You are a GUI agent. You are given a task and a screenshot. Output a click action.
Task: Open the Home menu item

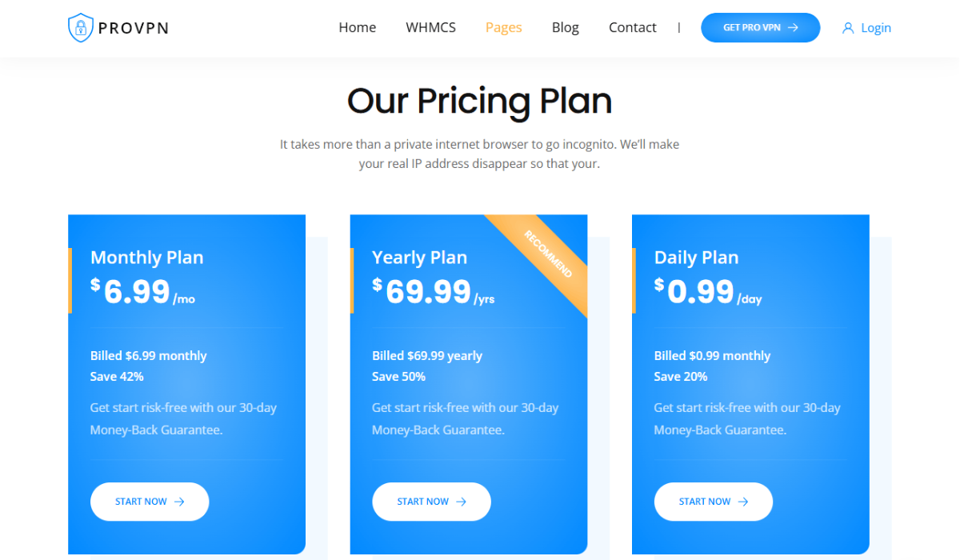357,27
